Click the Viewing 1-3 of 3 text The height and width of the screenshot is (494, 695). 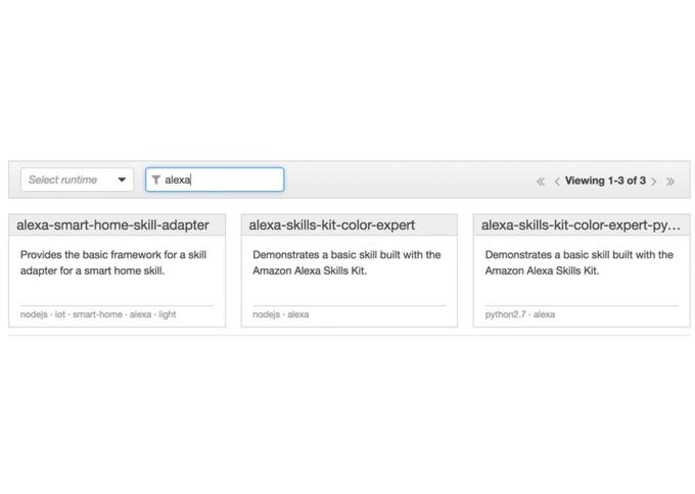[x=605, y=181]
